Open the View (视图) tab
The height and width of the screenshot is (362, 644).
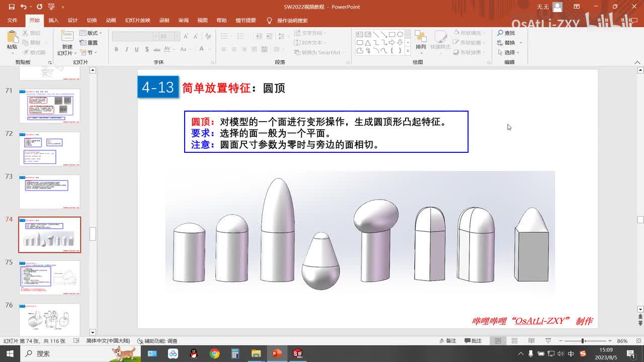click(x=202, y=21)
